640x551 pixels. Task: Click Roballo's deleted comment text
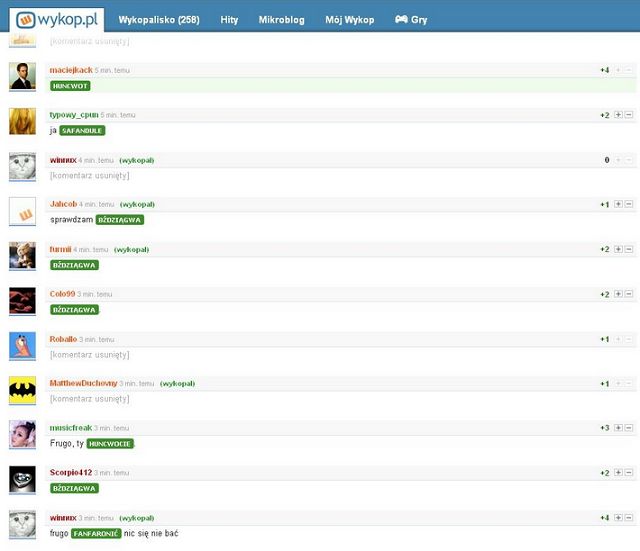(89, 355)
